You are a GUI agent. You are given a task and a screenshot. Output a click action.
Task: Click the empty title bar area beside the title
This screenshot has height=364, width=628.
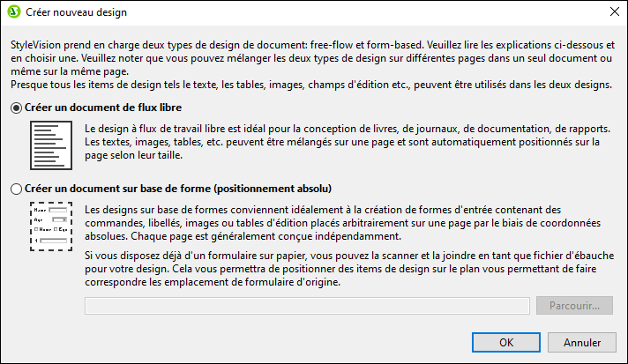point(361,12)
